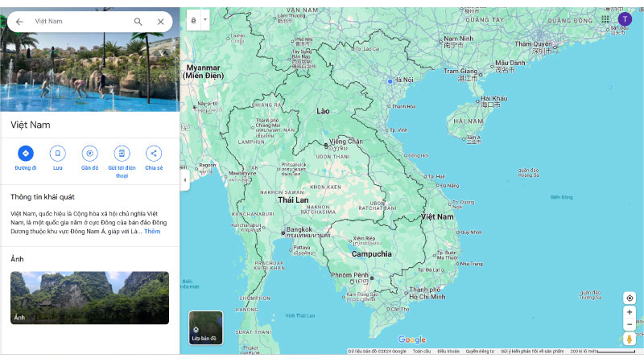The height and width of the screenshot is (362, 644).
Task: Click the print icon on the map
Action: [193, 20]
